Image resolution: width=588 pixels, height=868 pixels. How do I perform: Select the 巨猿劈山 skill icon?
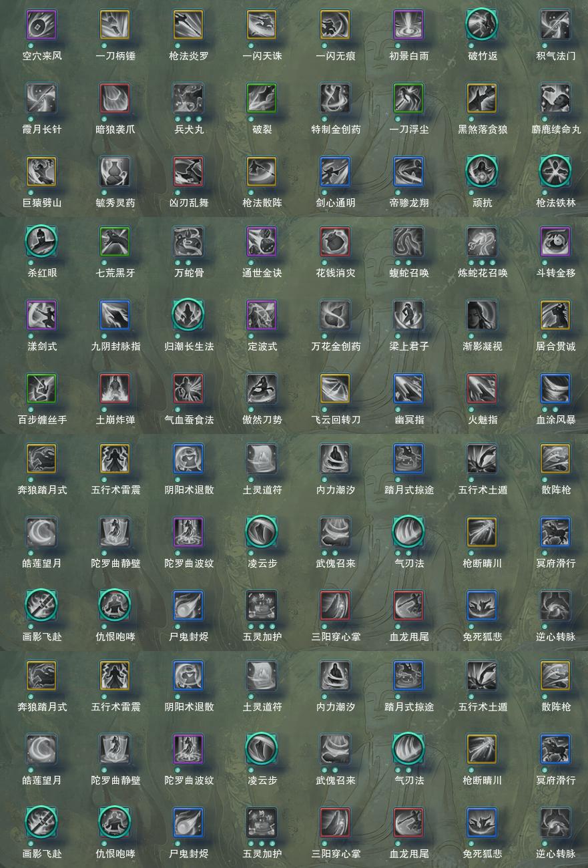[41, 172]
